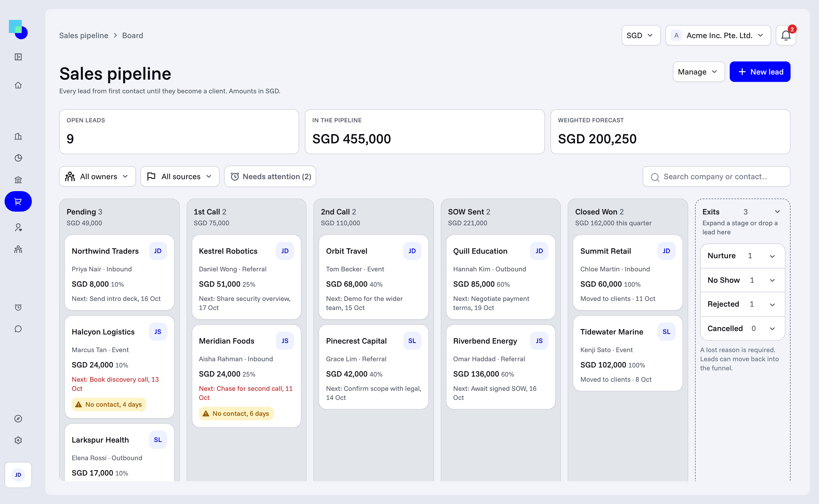Open the Manage dropdown

[x=698, y=72]
